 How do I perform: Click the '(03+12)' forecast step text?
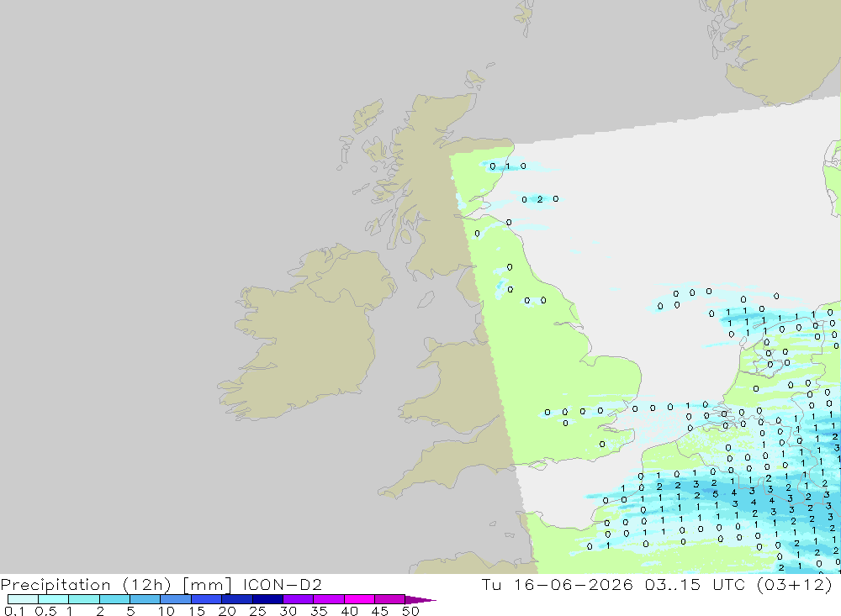click(795, 584)
